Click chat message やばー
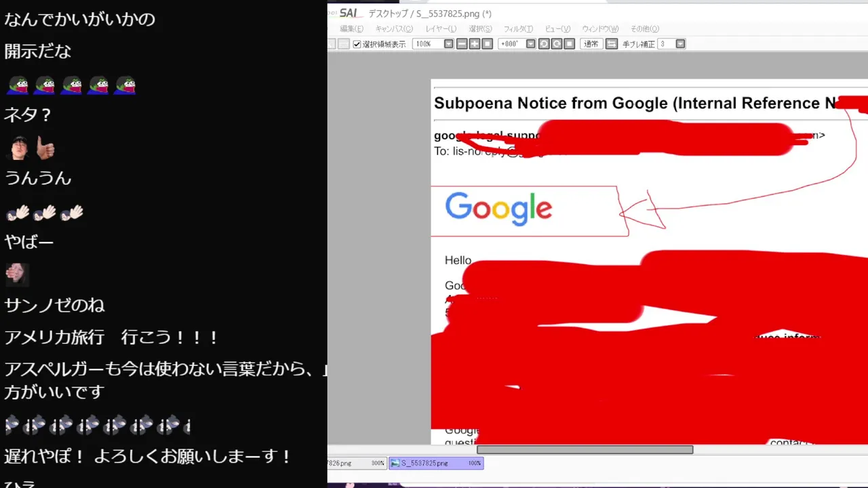Image resolution: width=868 pixels, height=488 pixels. (29, 242)
